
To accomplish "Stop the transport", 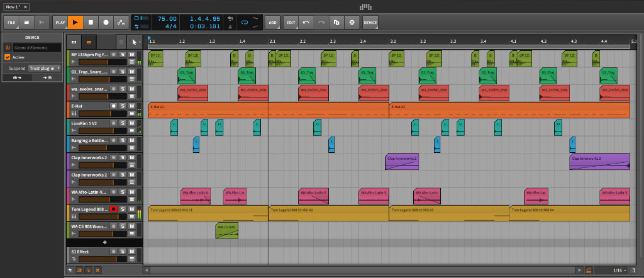I will click(x=91, y=23).
